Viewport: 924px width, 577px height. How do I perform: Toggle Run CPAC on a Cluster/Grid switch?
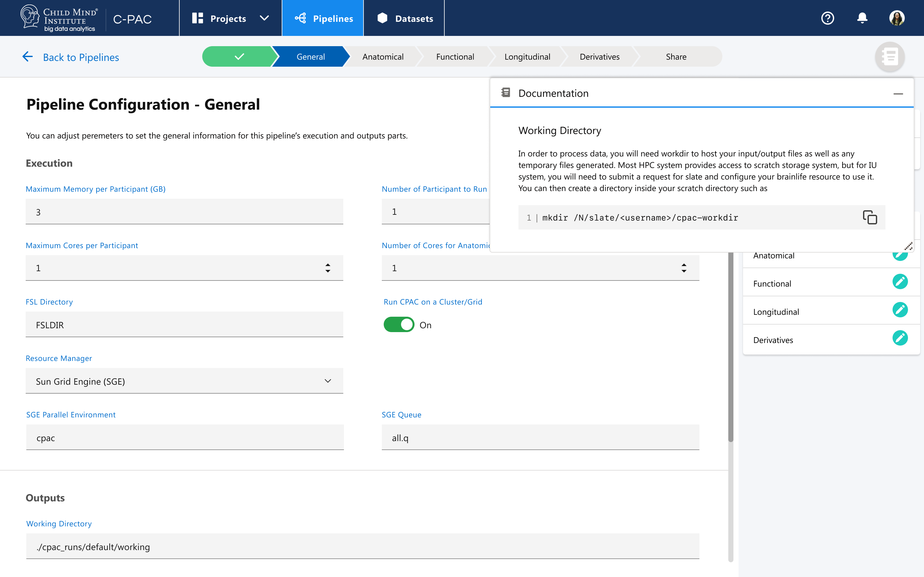pyautogui.click(x=398, y=325)
